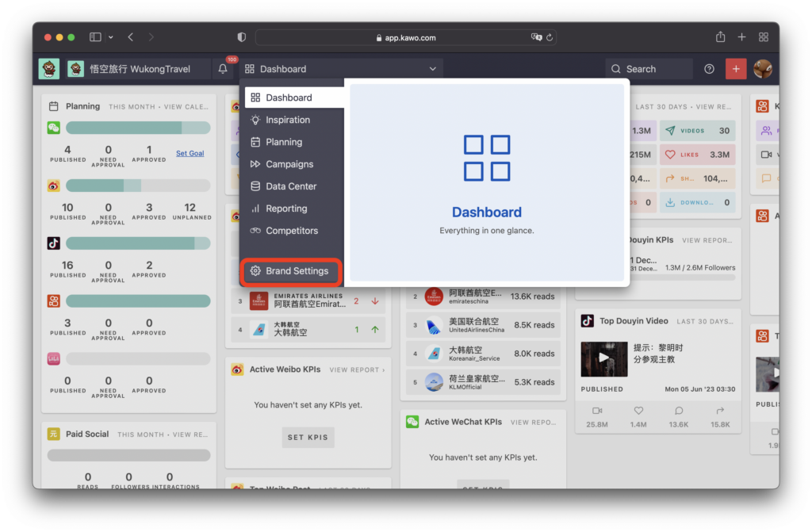Screen dimensions: 812x532
Task: Click the Set Goal link
Action: click(x=190, y=153)
